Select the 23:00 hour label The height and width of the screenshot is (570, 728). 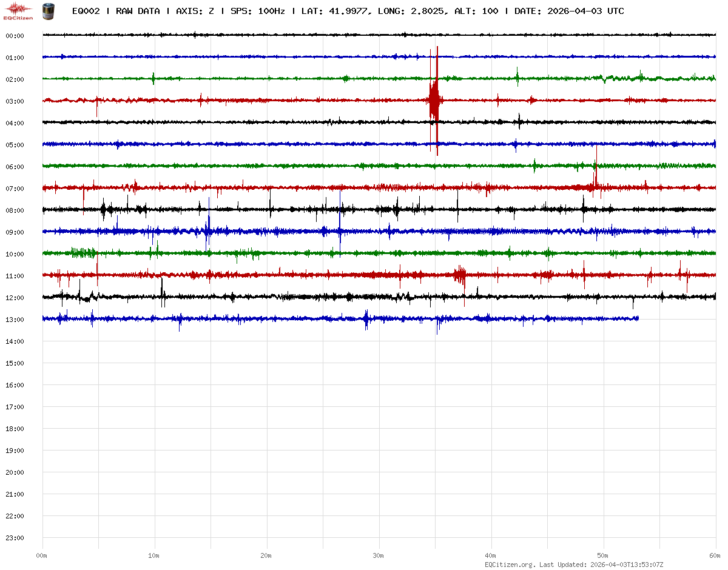pos(15,538)
